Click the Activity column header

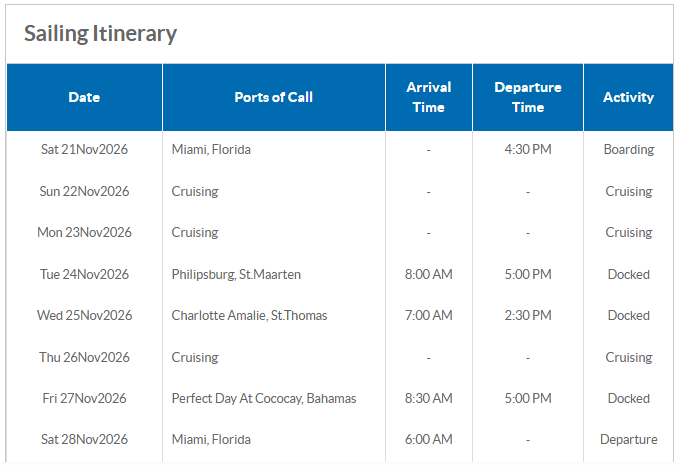coord(628,97)
